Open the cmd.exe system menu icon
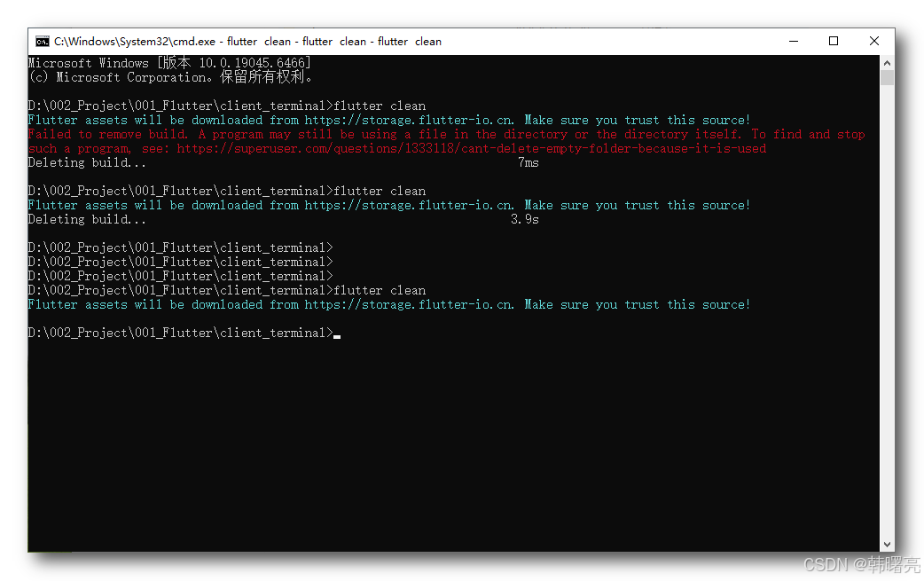Viewport: 924px width, 581px height. click(x=43, y=42)
